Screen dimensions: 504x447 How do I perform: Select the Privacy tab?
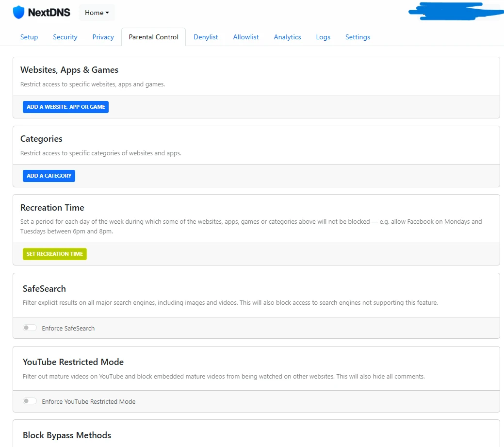pyautogui.click(x=103, y=37)
